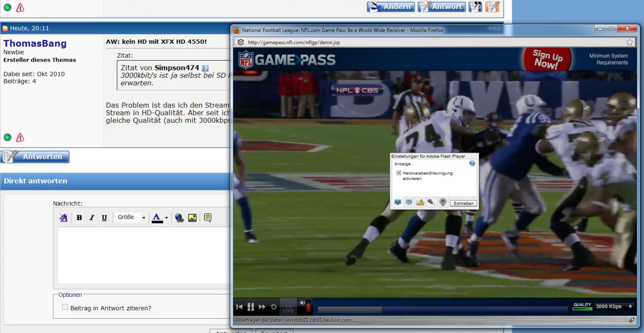
Task: Click the insert image icon in editor
Action: (x=192, y=218)
